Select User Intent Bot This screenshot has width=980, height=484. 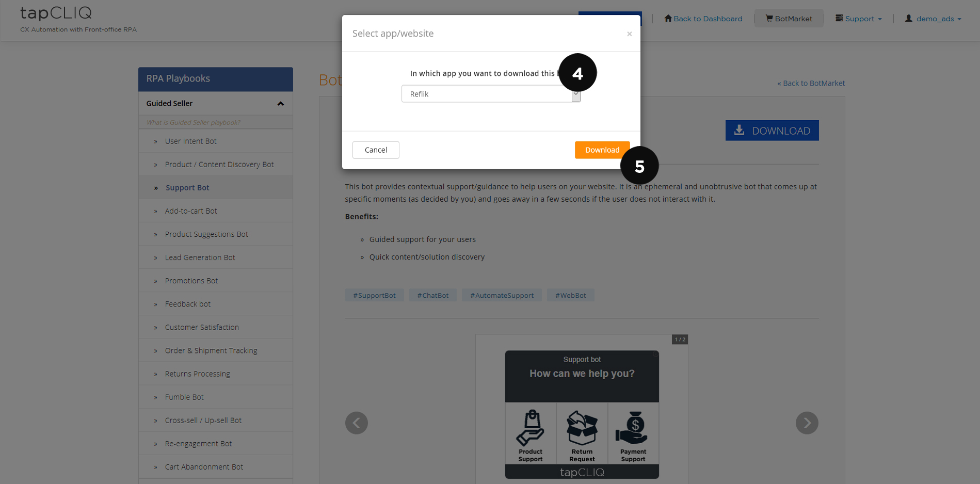[216, 141]
